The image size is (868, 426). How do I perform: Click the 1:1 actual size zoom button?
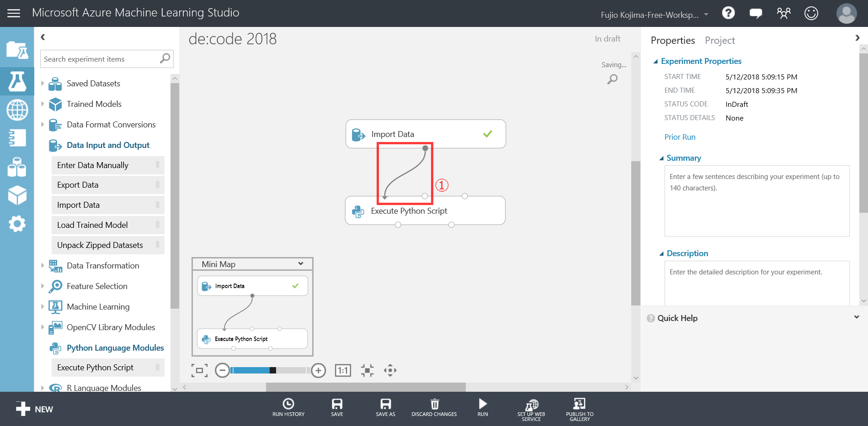click(343, 370)
